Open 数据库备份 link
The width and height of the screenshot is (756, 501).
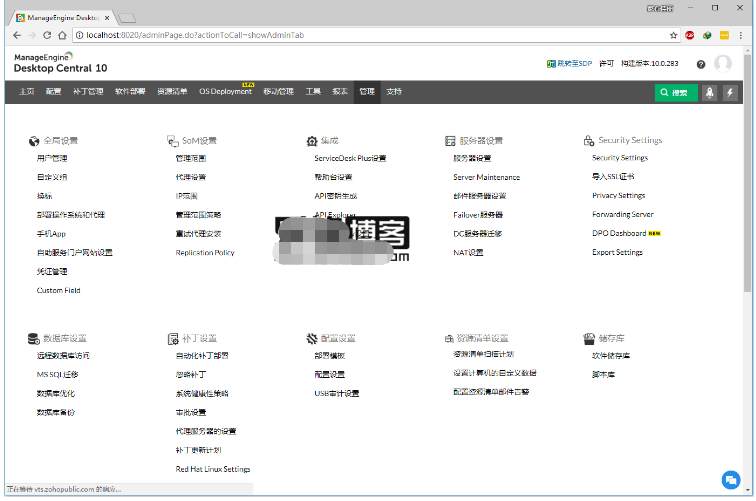pos(56,413)
